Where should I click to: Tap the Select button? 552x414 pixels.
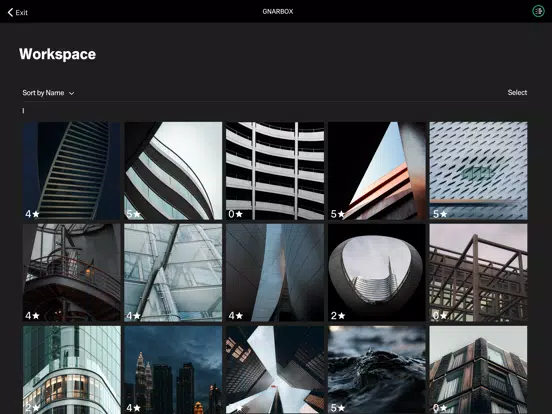pyautogui.click(x=517, y=93)
